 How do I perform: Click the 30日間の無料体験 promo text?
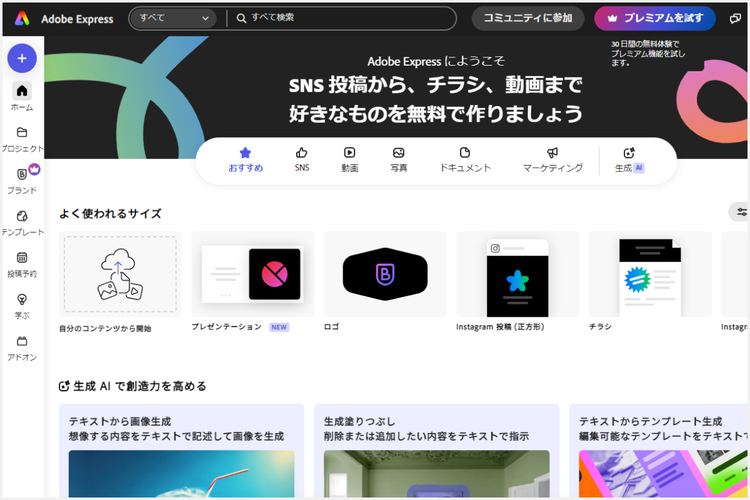coord(648,53)
